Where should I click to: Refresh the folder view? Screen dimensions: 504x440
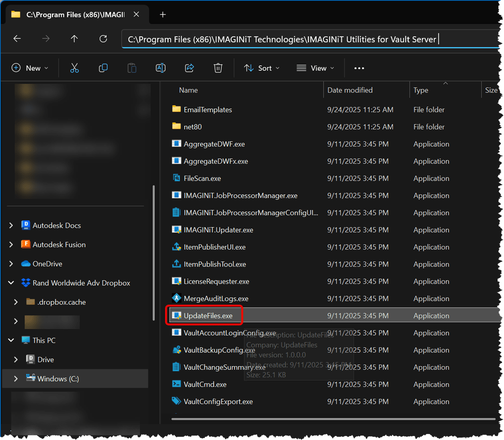pos(103,39)
